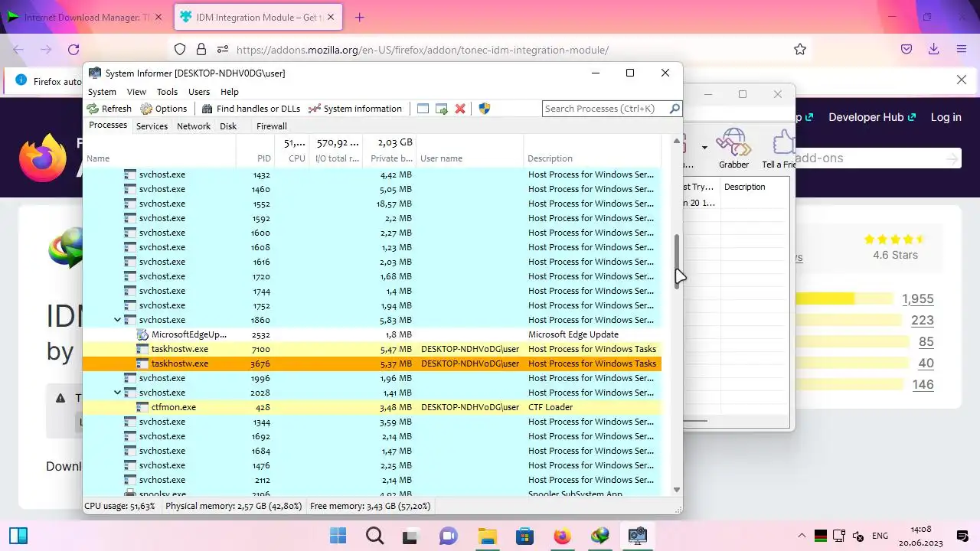Open the Help menu

coord(230,92)
